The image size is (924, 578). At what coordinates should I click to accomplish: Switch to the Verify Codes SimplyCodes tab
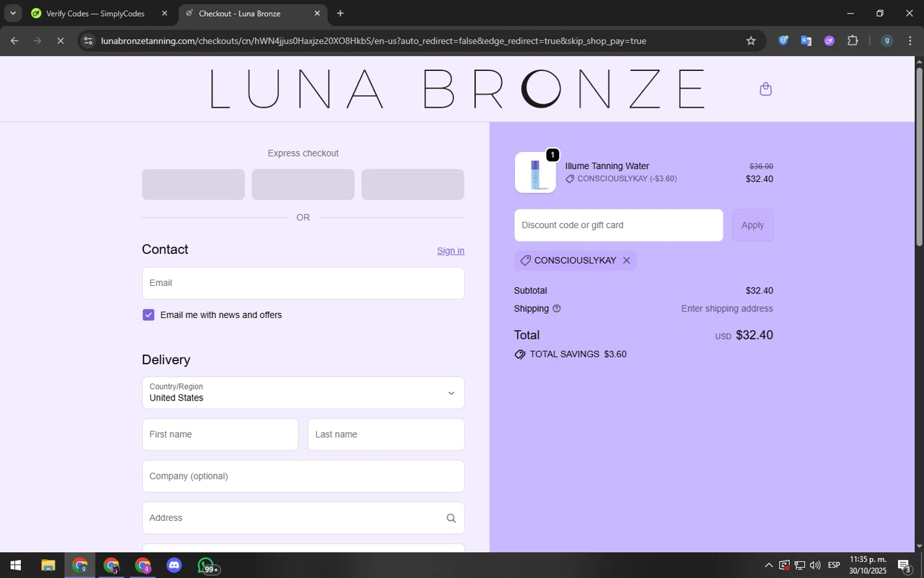(x=95, y=13)
